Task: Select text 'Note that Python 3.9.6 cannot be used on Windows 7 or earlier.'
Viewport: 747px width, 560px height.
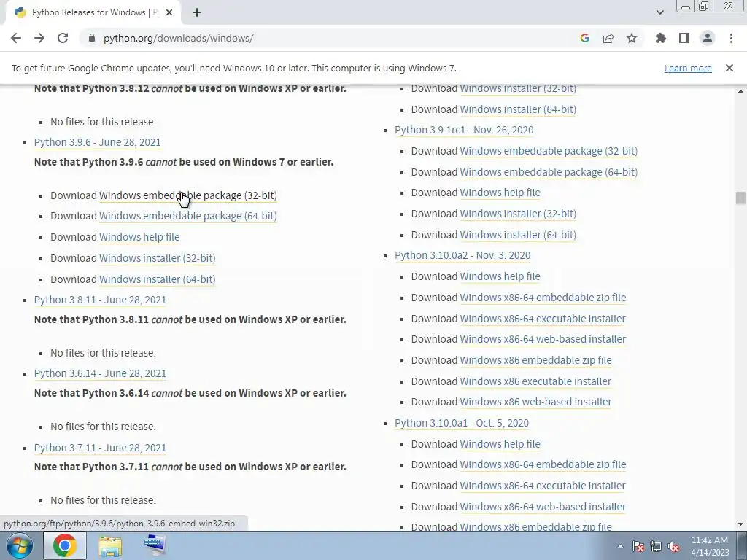Action: (x=183, y=162)
